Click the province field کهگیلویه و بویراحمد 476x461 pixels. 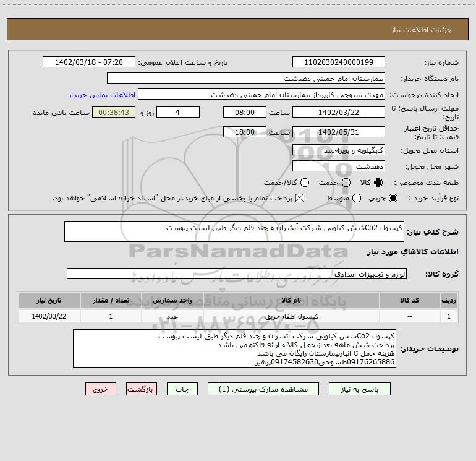(x=339, y=150)
